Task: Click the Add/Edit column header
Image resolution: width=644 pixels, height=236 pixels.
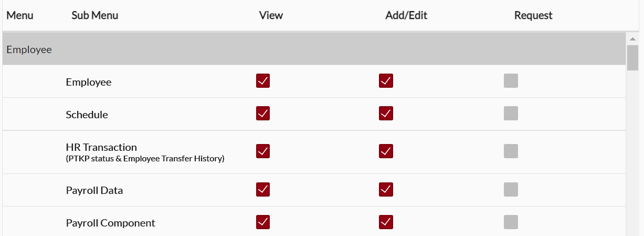Action: coord(406,15)
